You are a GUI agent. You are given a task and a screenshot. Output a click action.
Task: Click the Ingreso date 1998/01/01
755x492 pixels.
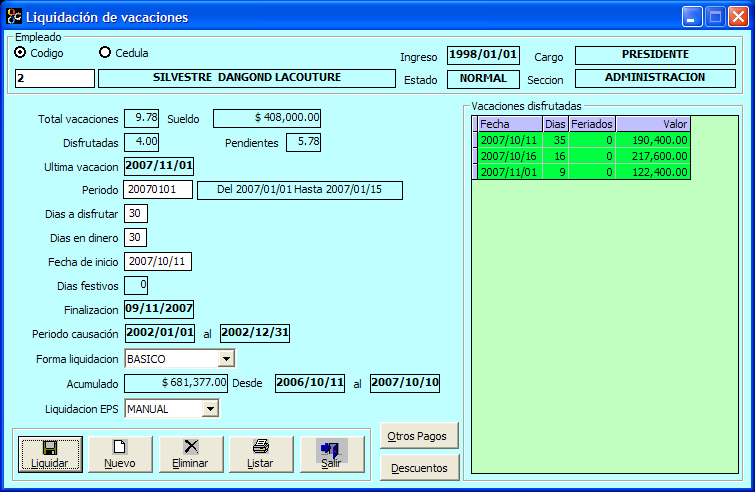(x=483, y=55)
